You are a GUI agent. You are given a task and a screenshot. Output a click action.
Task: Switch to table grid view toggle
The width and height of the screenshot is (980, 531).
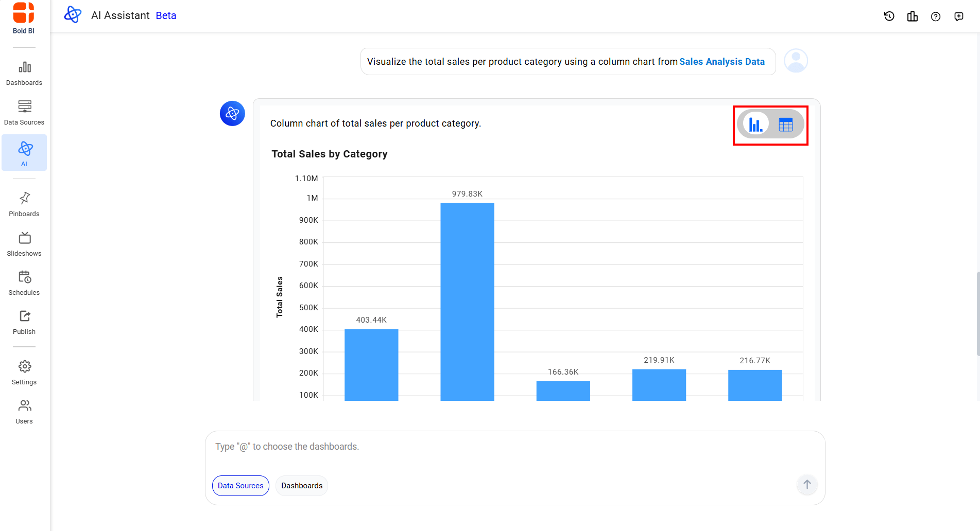click(x=785, y=125)
